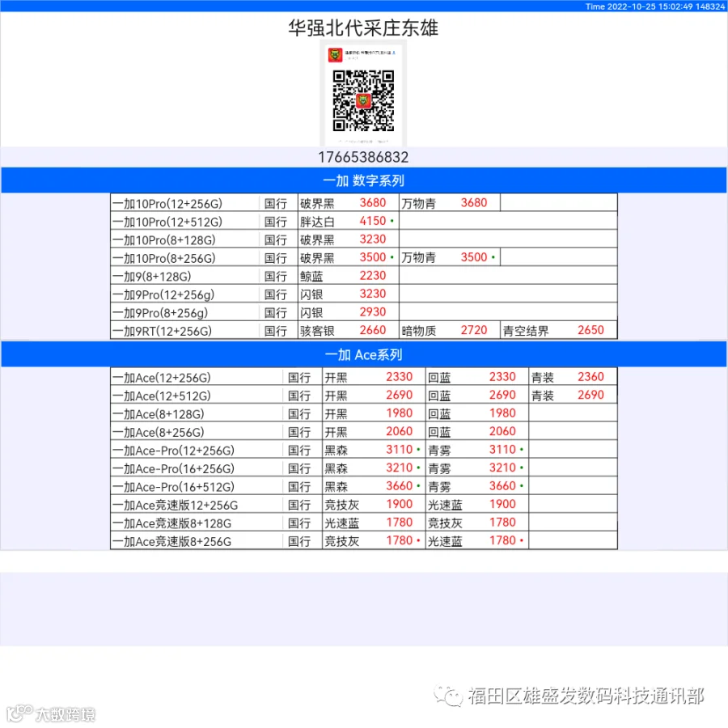Select row label 一加Ace-Pro(12+256G)
Viewport: 728px width, 728px height.
(x=174, y=451)
